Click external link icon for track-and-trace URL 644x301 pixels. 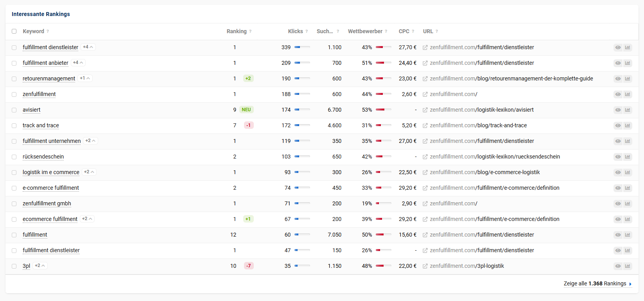425,126
